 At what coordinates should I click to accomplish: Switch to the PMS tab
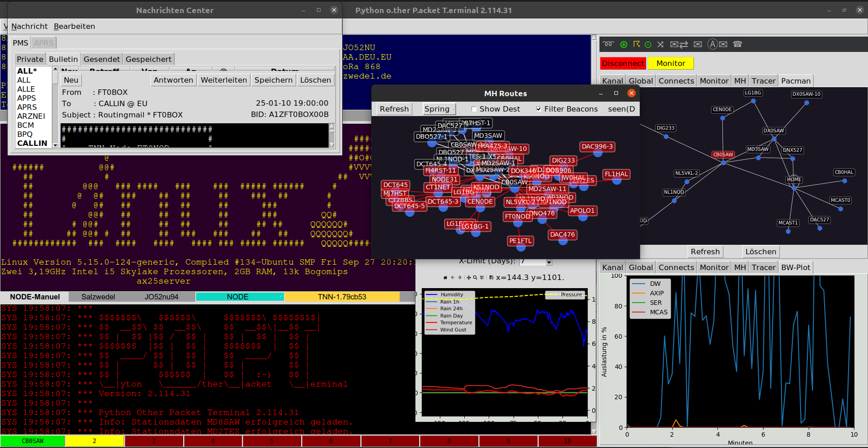(20, 43)
